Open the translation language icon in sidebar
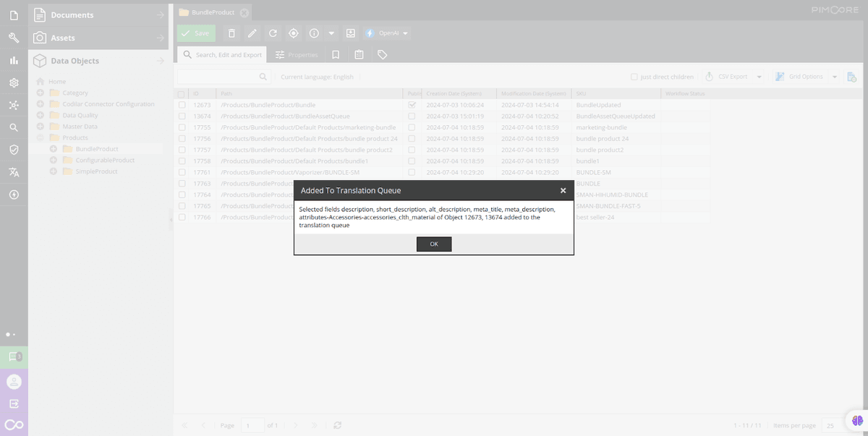 [x=14, y=172]
